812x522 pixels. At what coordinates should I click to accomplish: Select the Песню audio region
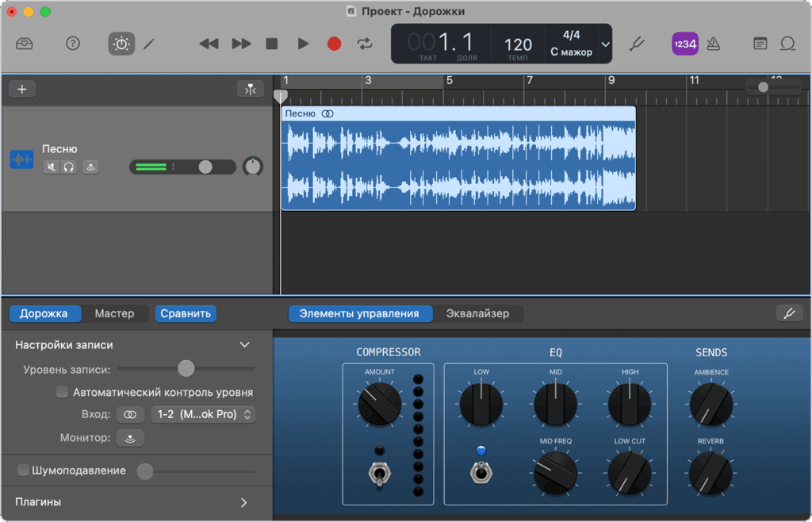click(x=458, y=159)
